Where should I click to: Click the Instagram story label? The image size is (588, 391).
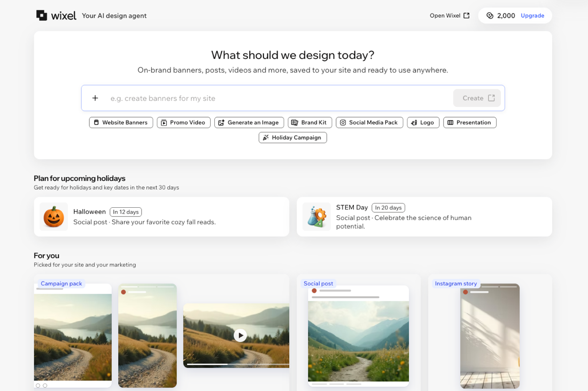[455, 284]
